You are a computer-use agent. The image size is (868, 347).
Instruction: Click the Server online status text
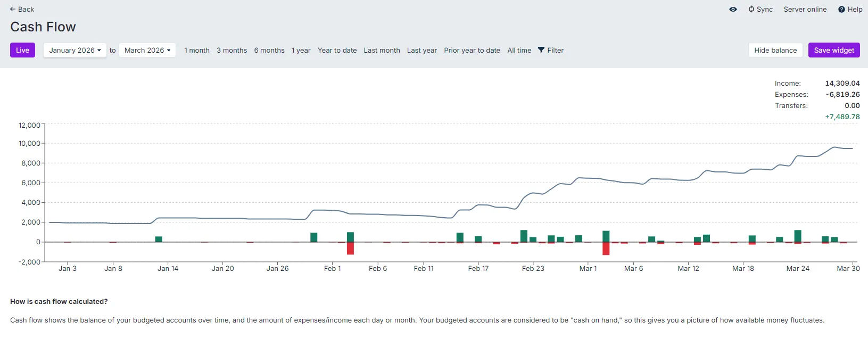805,9
